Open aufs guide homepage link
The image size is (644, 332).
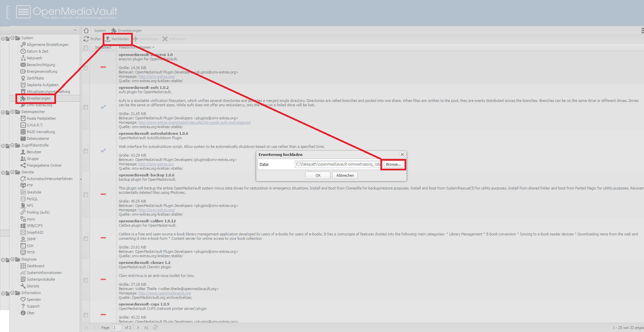[195, 123]
